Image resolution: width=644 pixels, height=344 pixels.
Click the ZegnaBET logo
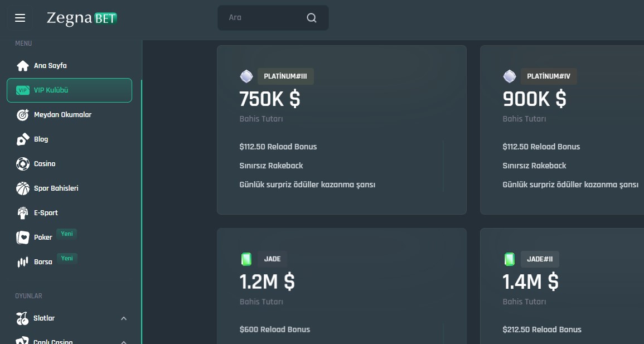click(82, 18)
